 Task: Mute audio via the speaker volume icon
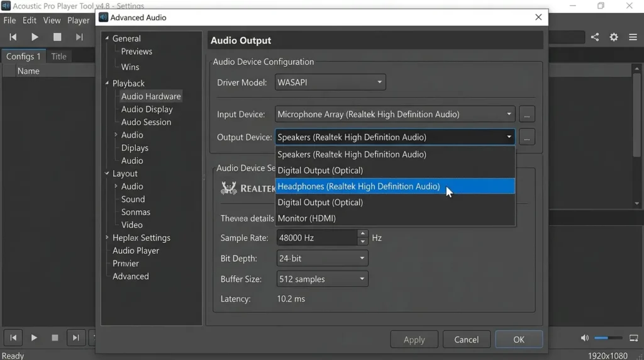click(584, 338)
